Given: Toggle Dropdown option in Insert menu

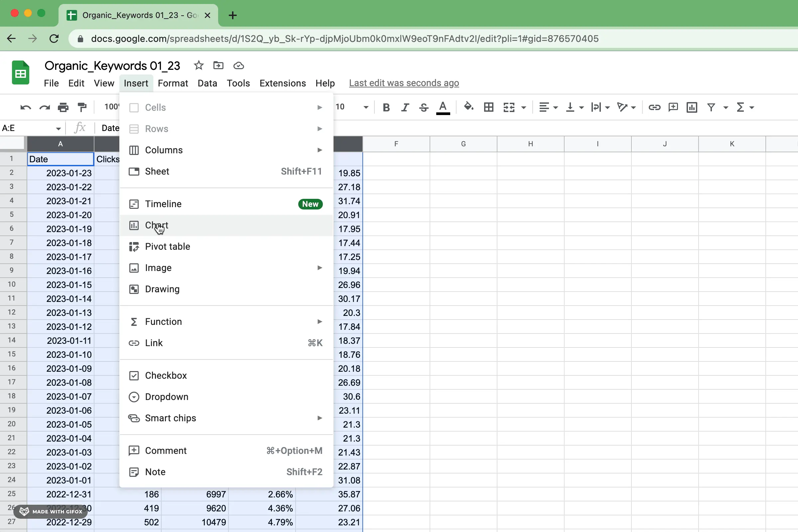Looking at the screenshot, I should click(x=167, y=396).
